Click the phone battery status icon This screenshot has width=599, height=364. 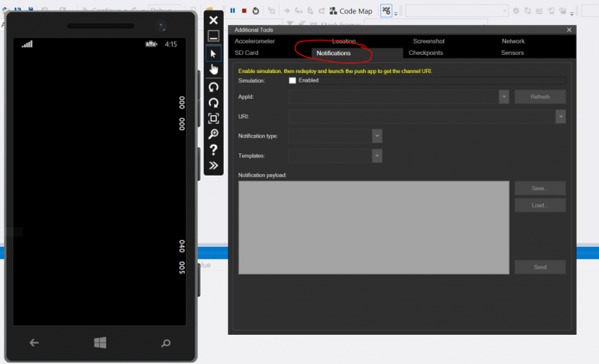(x=151, y=44)
